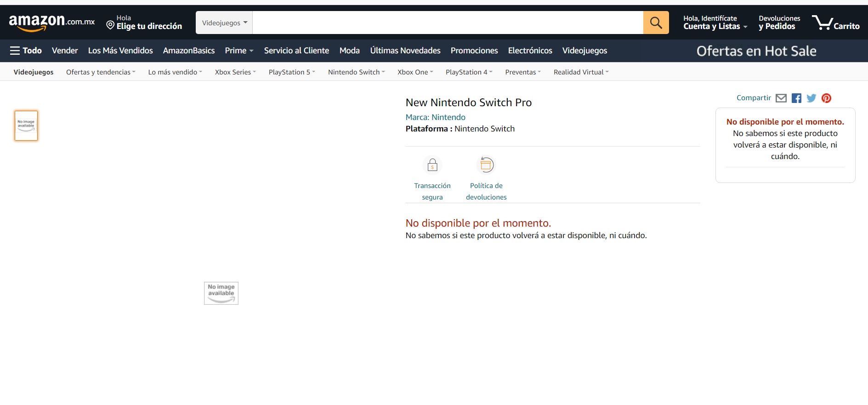Click the Política de devoluciones box icon
868x405 pixels.
486,165
